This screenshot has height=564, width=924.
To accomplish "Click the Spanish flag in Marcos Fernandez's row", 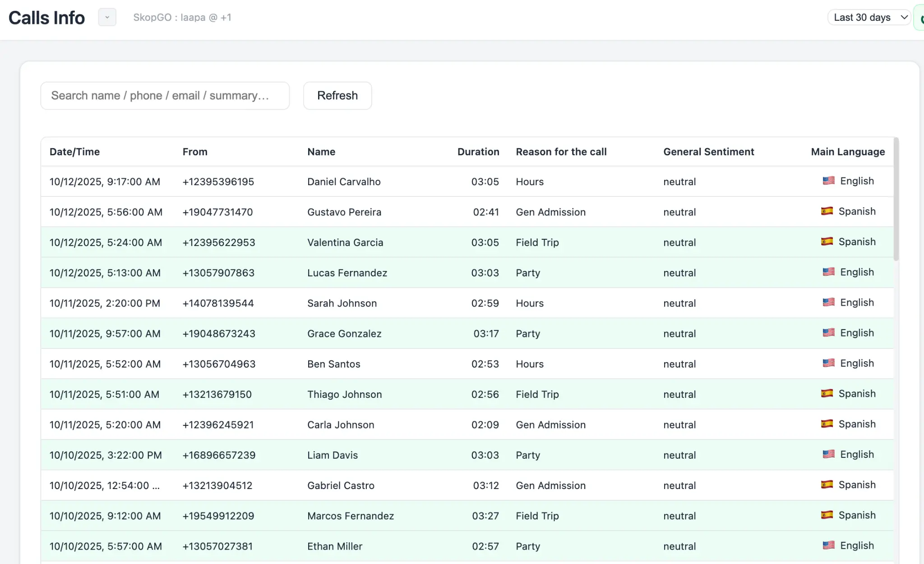I will (827, 515).
